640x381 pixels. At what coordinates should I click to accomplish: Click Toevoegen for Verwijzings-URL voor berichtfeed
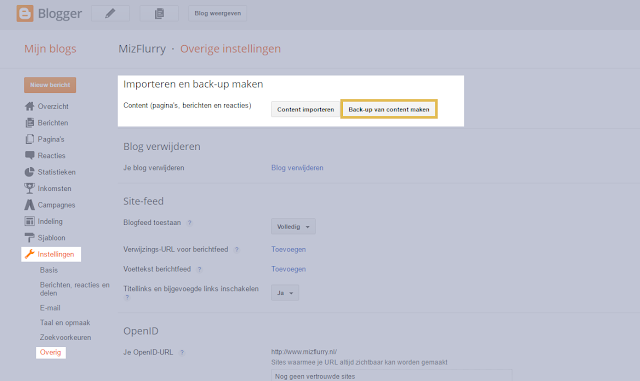pyautogui.click(x=289, y=250)
